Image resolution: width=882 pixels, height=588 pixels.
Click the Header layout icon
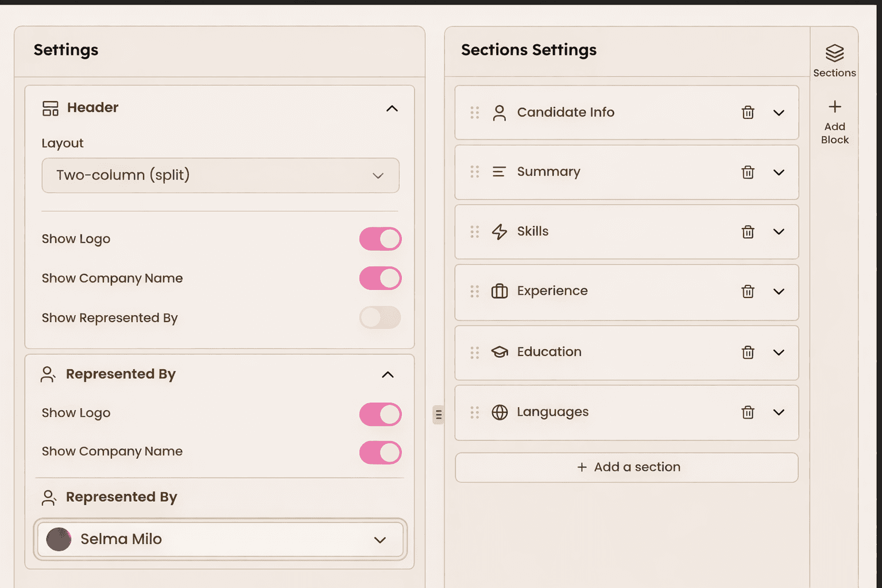50,107
